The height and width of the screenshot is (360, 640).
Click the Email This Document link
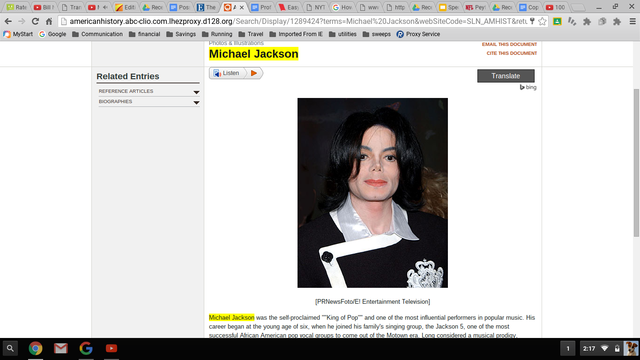[509, 44]
